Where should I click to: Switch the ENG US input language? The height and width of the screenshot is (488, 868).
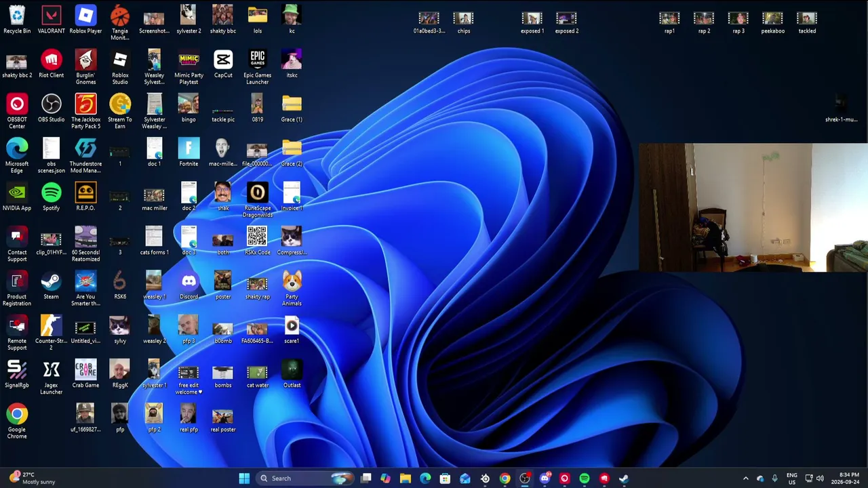point(792,479)
